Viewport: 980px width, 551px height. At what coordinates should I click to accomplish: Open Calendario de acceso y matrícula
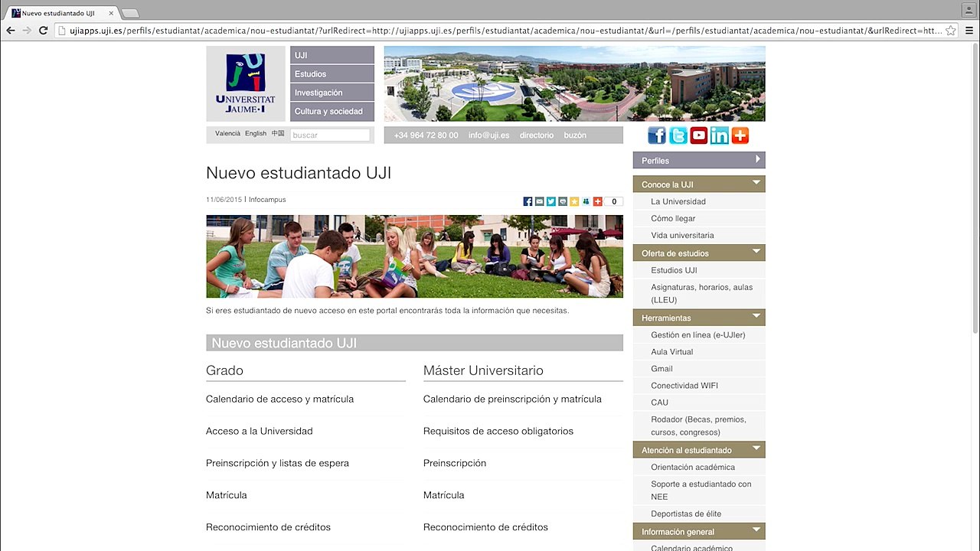279,399
